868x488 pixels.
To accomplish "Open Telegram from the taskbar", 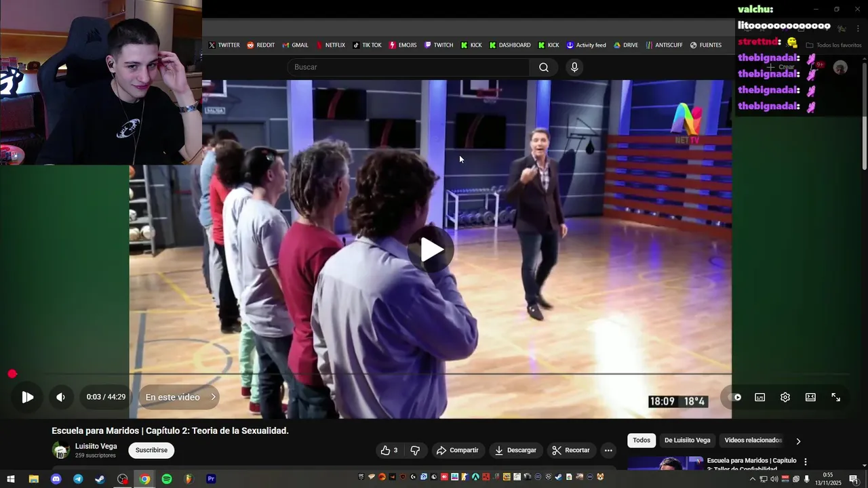I will pos(78,479).
